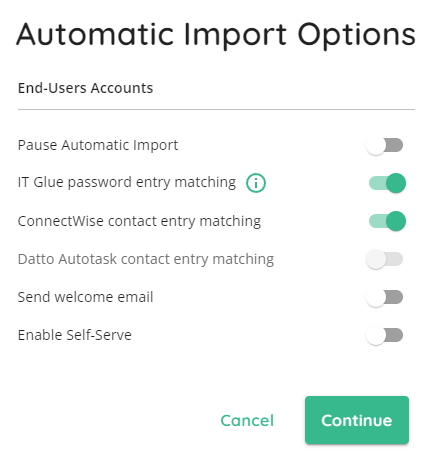Click the Cancel link

pyautogui.click(x=247, y=420)
